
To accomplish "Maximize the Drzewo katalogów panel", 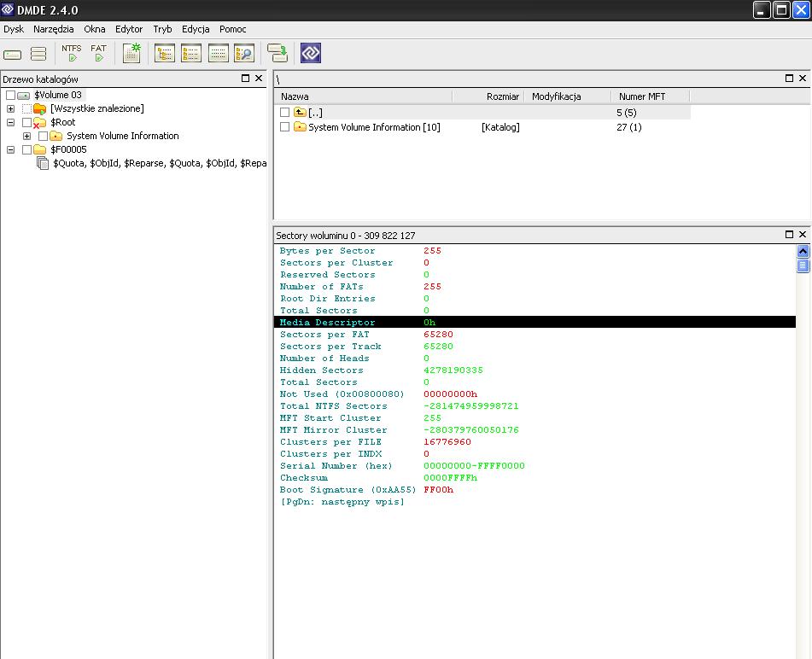I will pyautogui.click(x=245, y=79).
